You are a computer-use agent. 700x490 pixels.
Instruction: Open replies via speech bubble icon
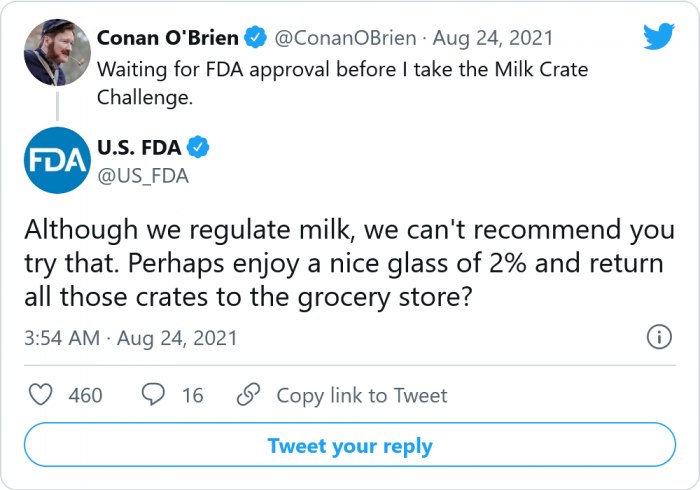coord(153,395)
